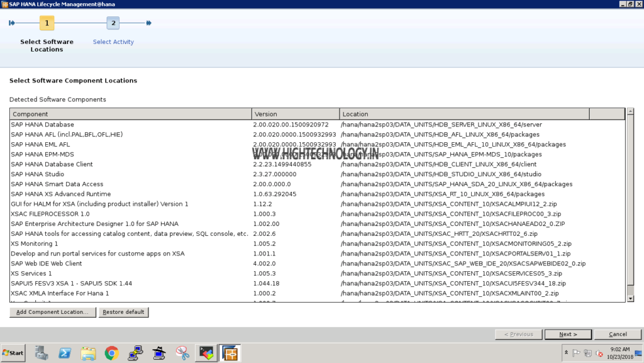Click the SAP HANA title bar icon
The image size is (644, 363).
coord(5,4)
